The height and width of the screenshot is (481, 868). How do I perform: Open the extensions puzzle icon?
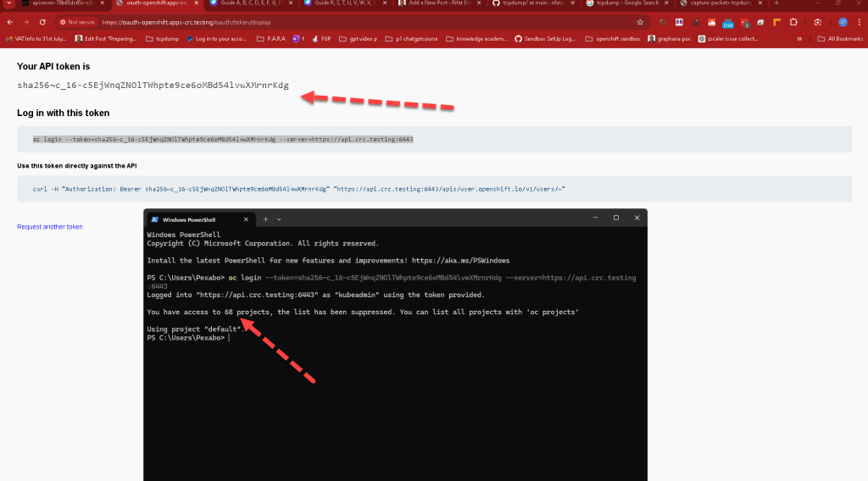coord(793,22)
